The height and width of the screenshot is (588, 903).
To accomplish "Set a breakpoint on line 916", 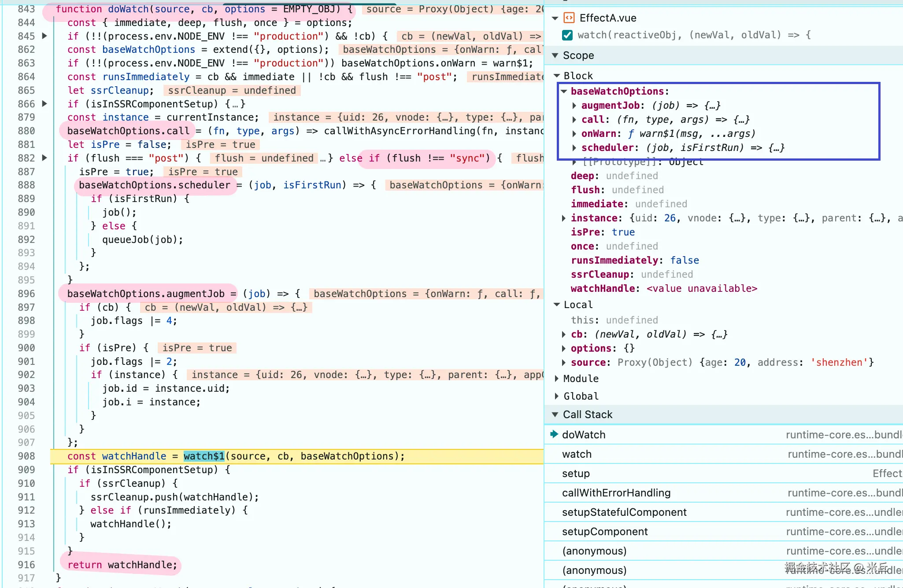I will [26, 565].
